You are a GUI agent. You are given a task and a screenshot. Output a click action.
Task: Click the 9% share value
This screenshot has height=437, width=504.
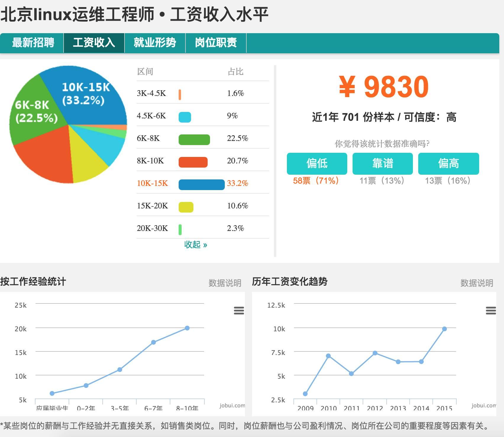click(232, 116)
